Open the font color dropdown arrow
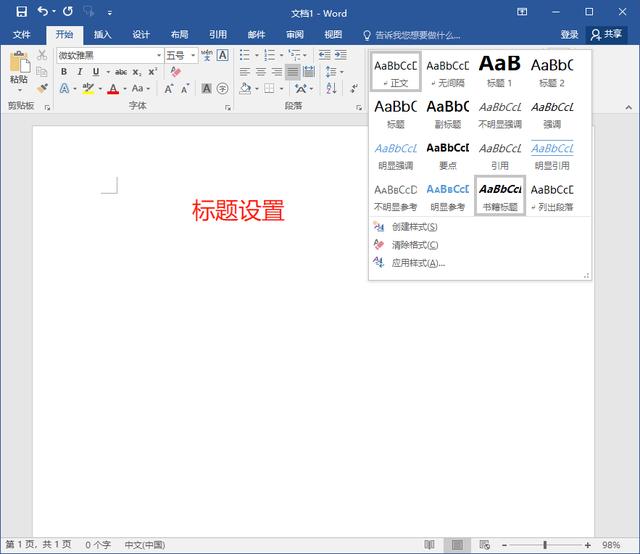This screenshot has width=640, height=554. click(x=125, y=89)
